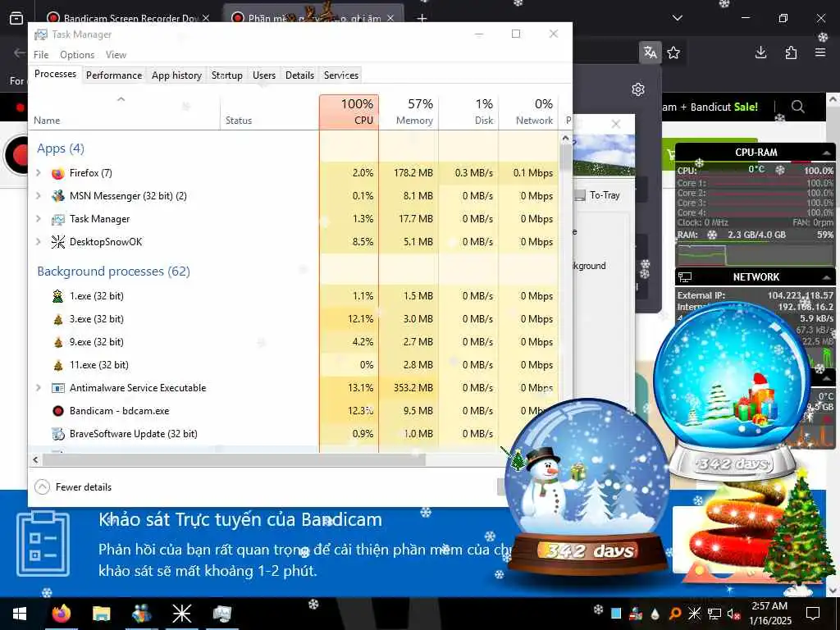The image size is (840, 630).
Task: Click the BraveSoftware Update process icon
Action: [58, 434]
